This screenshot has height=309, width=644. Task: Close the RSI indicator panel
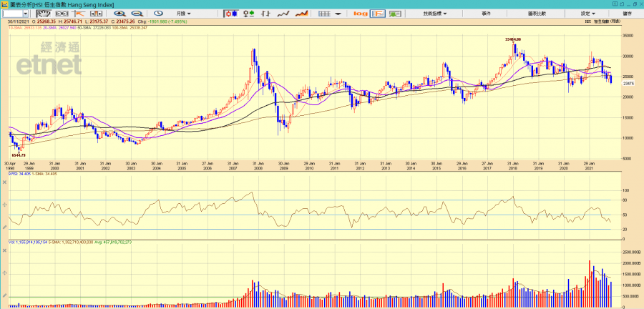coord(4,182)
